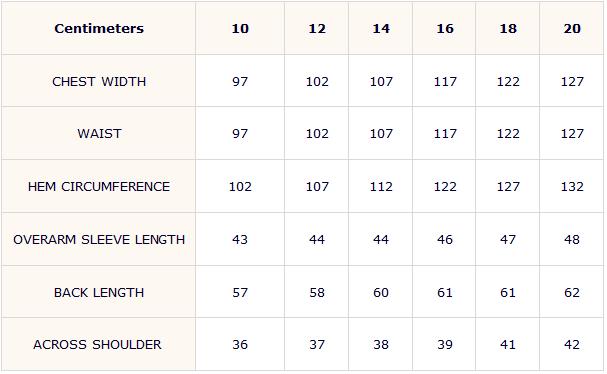
Task: Select the size 10 column header
Action: coord(240,28)
